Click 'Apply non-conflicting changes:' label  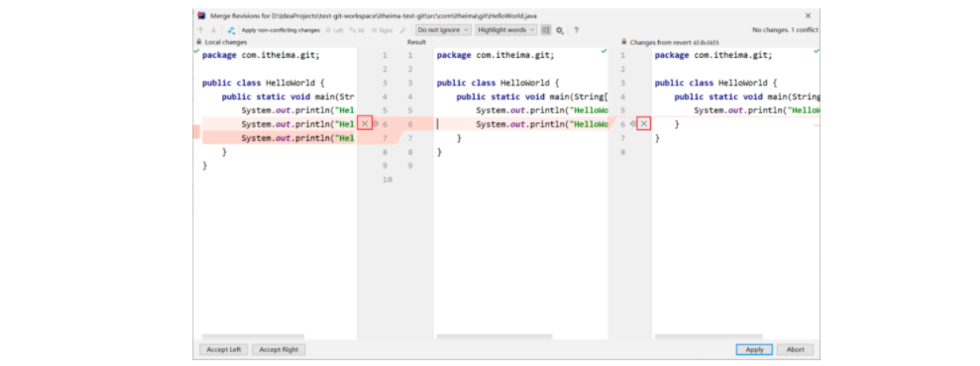pos(281,30)
